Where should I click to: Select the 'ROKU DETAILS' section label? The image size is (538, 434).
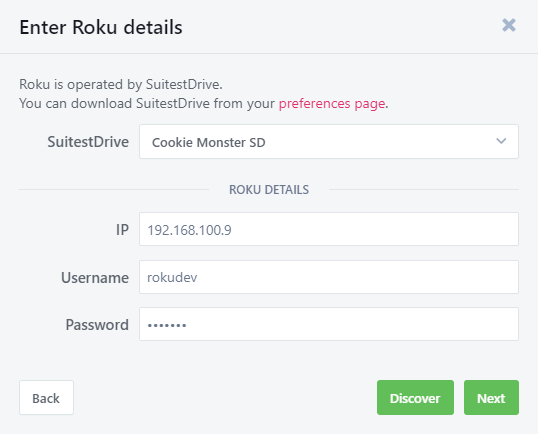pos(269,189)
